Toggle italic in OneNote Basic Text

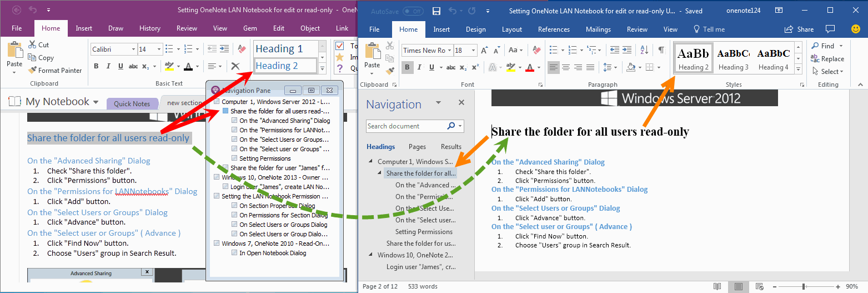click(108, 66)
